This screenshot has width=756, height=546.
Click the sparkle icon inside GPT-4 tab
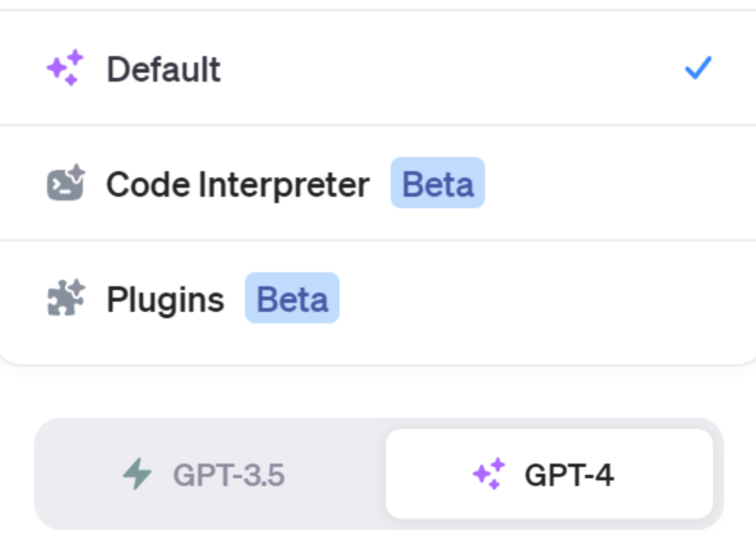coord(489,474)
